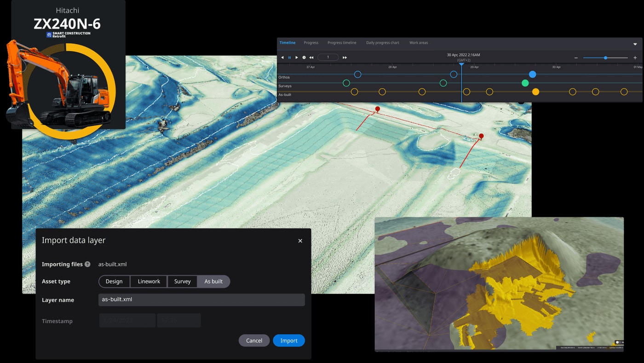
Task: Collapse the timeline panel with the arrow
Action: (x=635, y=44)
